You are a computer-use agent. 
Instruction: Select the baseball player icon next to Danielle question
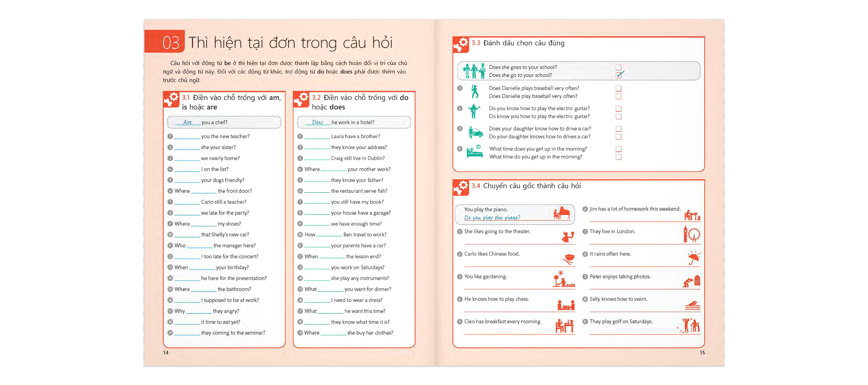pyautogui.click(x=475, y=92)
